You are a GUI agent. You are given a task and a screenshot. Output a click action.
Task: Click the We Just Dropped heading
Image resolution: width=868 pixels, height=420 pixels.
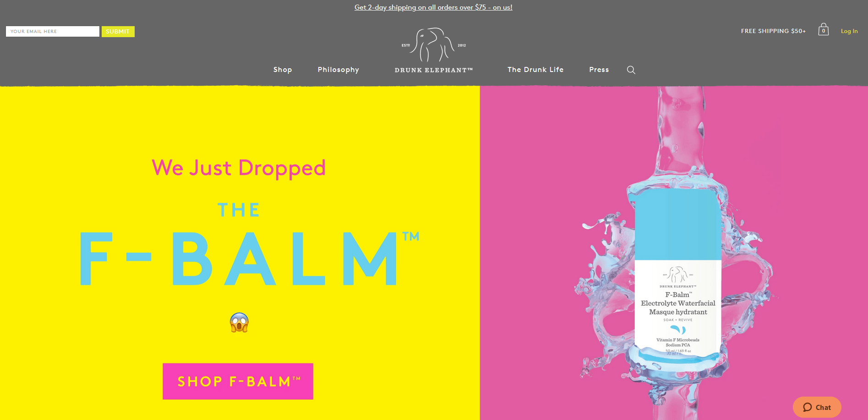click(x=239, y=168)
